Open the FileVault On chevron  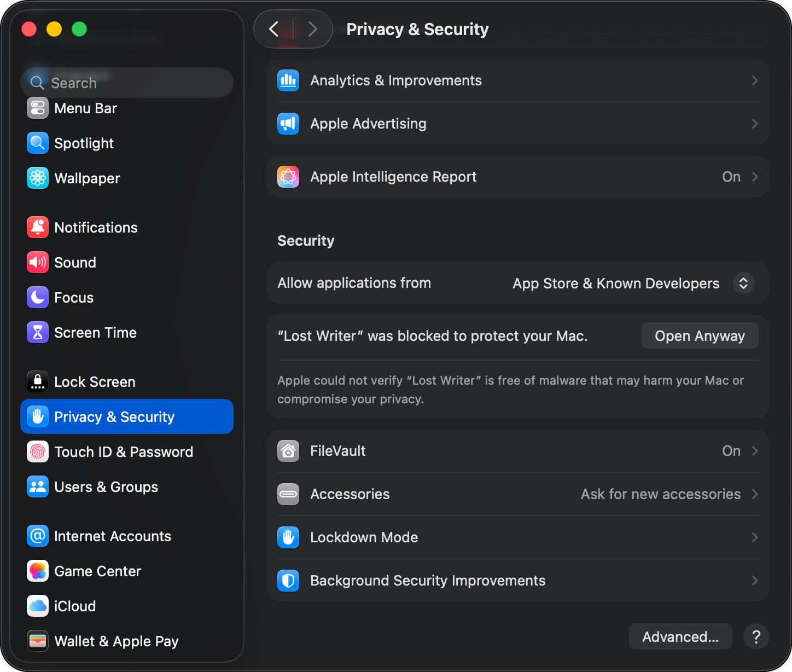tap(755, 451)
